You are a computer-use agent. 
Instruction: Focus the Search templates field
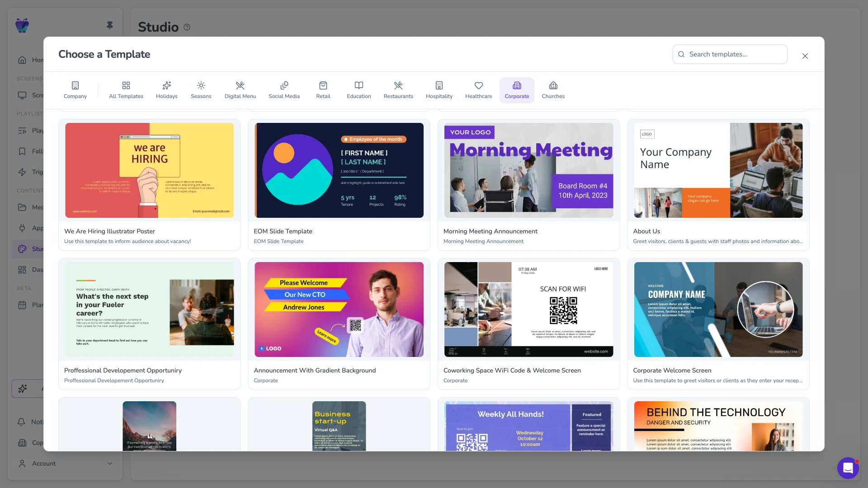730,54
